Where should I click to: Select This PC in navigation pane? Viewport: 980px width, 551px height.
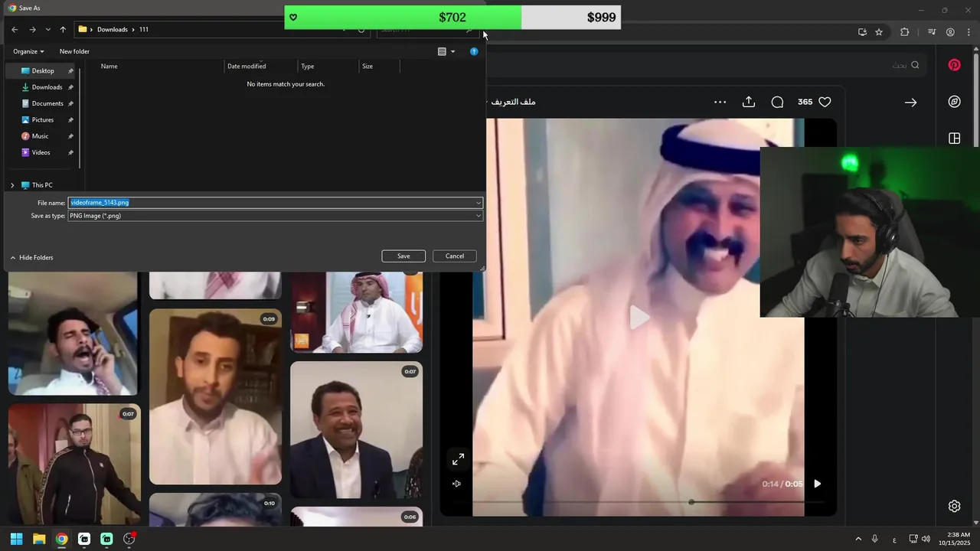click(42, 185)
